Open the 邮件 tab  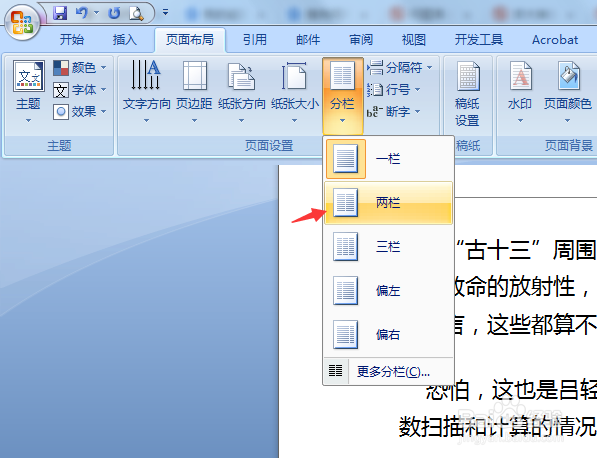(308, 40)
